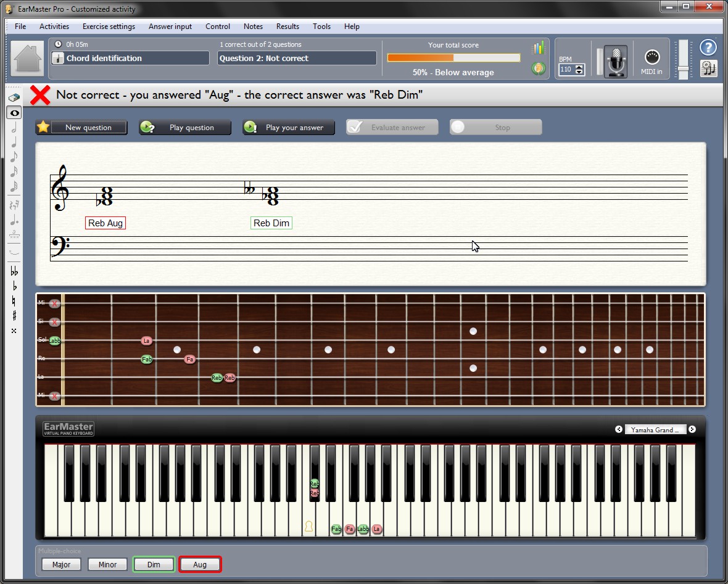Open the Exercise settings menu
This screenshot has width=728, height=584.
point(109,27)
